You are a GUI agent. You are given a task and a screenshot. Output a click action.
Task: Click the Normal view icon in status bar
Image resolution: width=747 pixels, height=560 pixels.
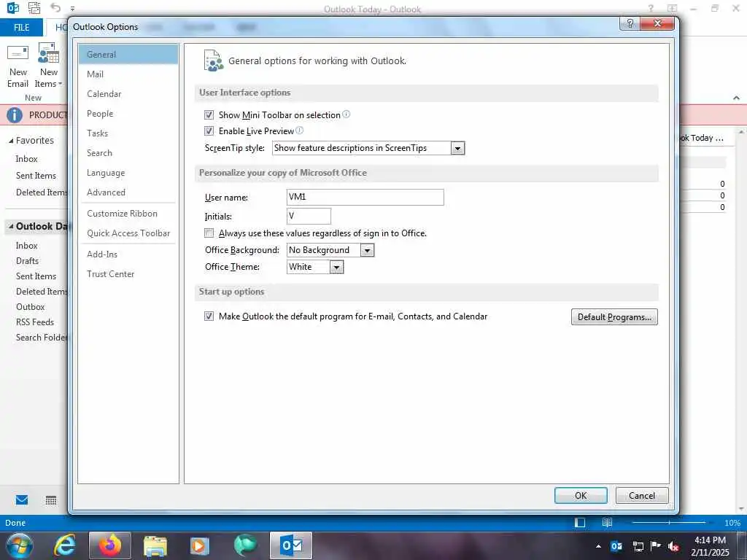(580, 522)
